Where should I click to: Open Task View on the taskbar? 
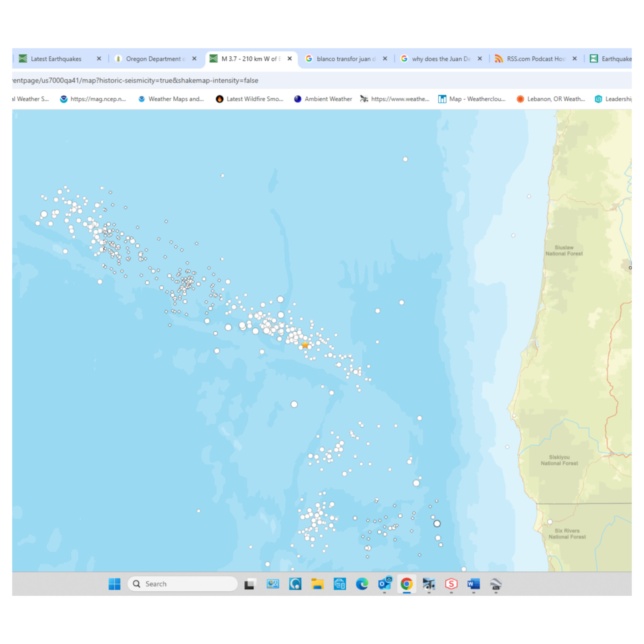[x=250, y=584]
